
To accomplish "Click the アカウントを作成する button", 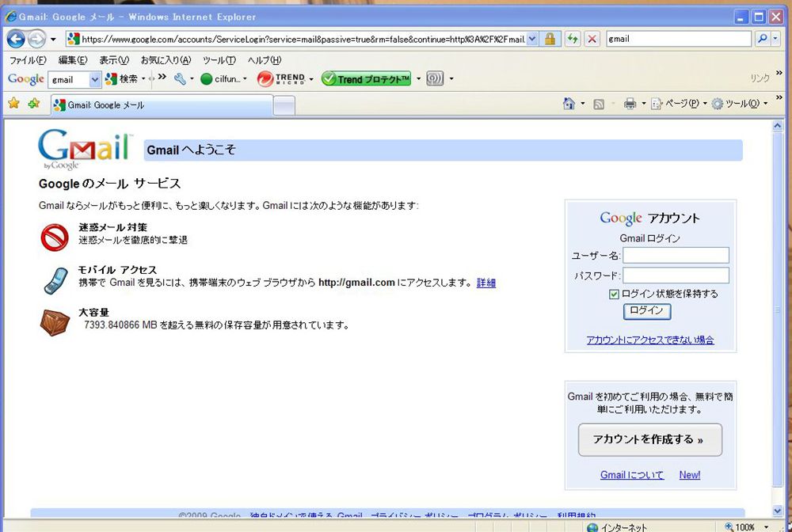I will click(x=649, y=439).
